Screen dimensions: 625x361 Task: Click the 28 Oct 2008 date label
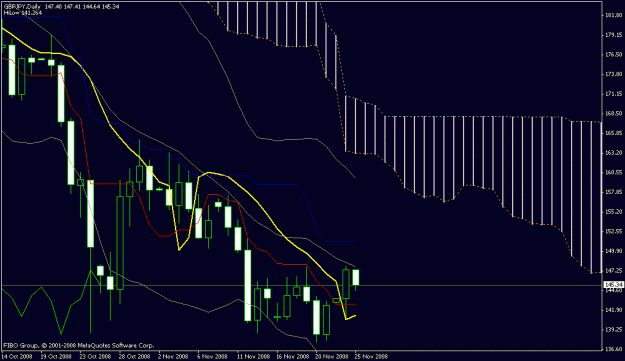(x=135, y=356)
